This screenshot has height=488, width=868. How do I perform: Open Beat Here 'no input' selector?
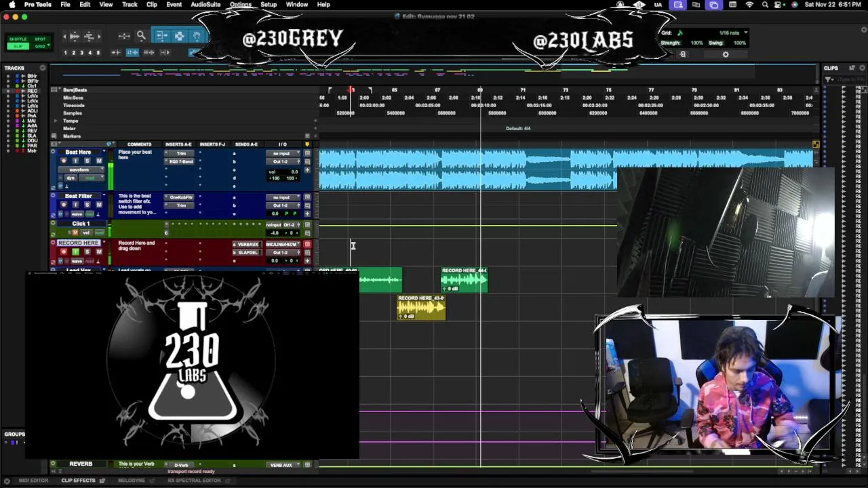pyautogui.click(x=281, y=153)
